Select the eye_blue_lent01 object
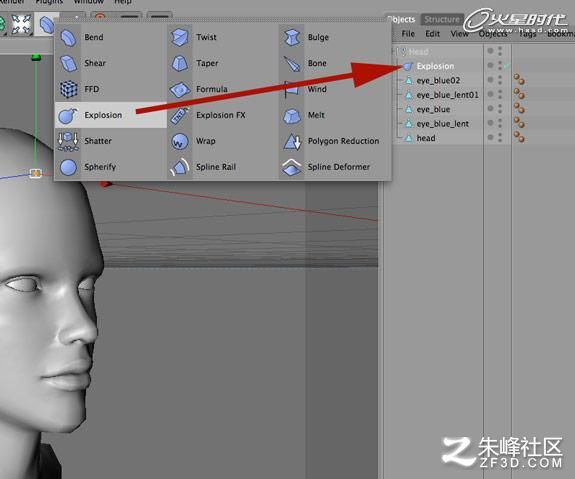Viewport: 575px width, 479px height. tap(447, 95)
